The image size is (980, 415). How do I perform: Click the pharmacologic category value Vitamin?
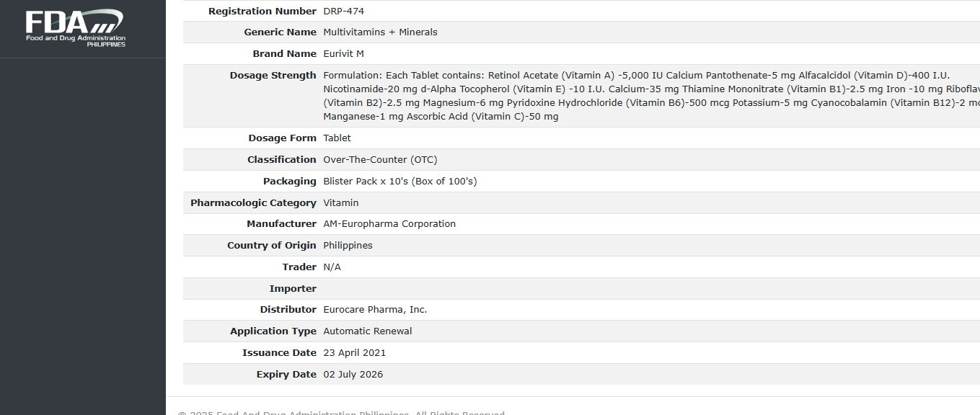point(340,203)
